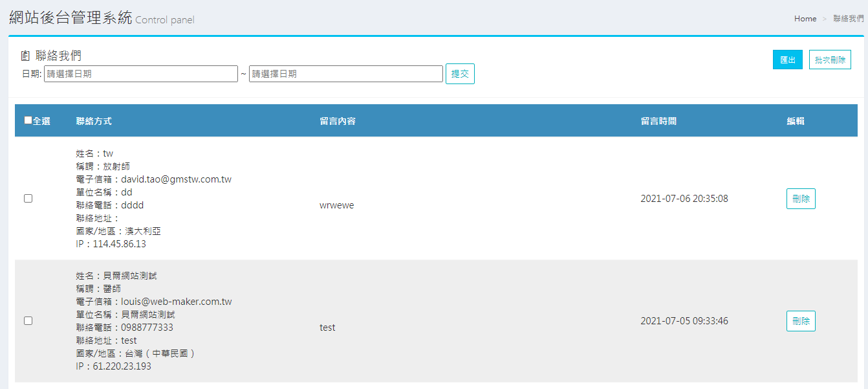The width and height of the screenshot is (868, 389).
Task: Click the clipboard icon beside 聯絡我們 heading
Action: click(25, 56)
